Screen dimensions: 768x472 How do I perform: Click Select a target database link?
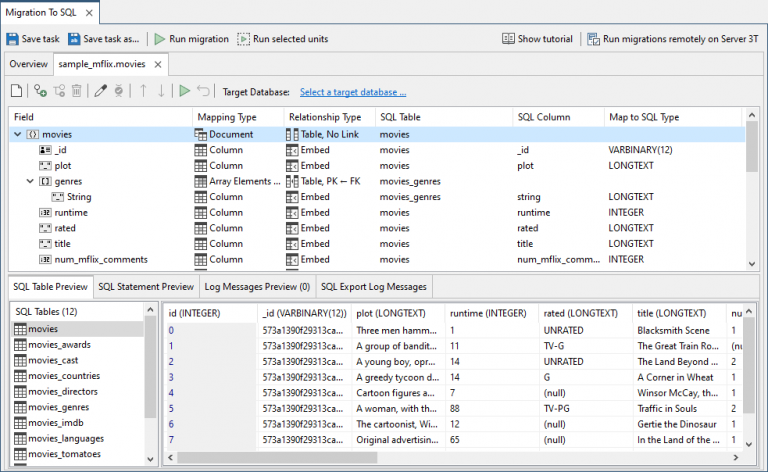[352, 92]
